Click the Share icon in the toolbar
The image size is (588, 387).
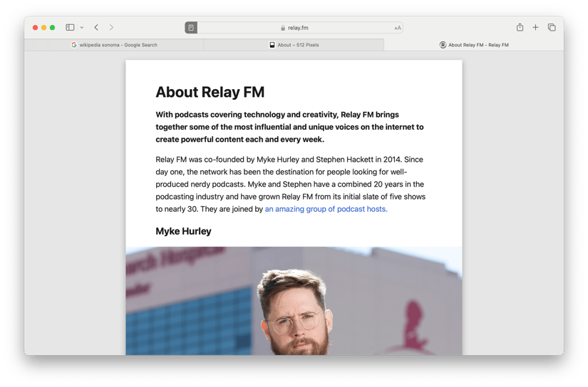pyautogui.click(x=520, y=27)
